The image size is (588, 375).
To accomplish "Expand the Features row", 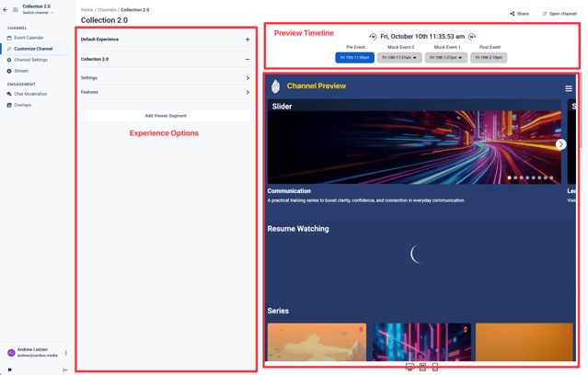I will [x=248, y=92].
